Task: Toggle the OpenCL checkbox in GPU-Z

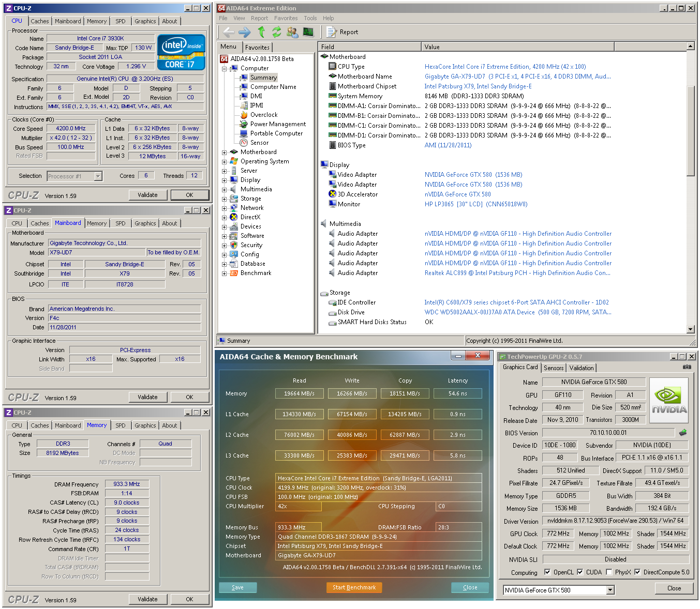Action: click(547, 572)
